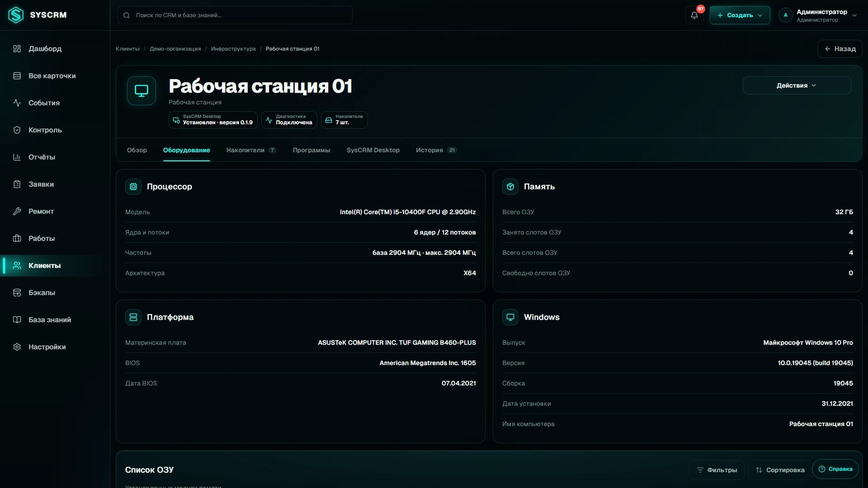This screenshot has height=488, width=868.
Task: Click the Работы briefcase icon
Action: point(17,238)
